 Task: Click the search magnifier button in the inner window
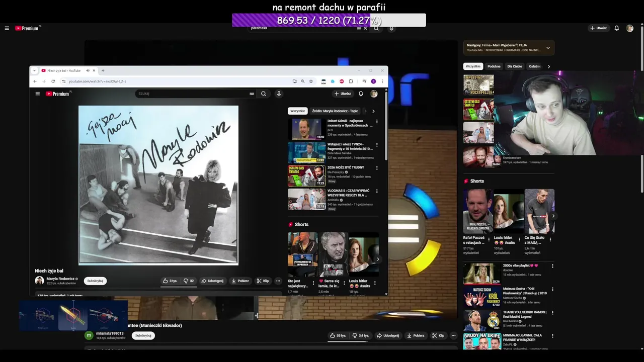pyautogui.click(x=263, y=94)
